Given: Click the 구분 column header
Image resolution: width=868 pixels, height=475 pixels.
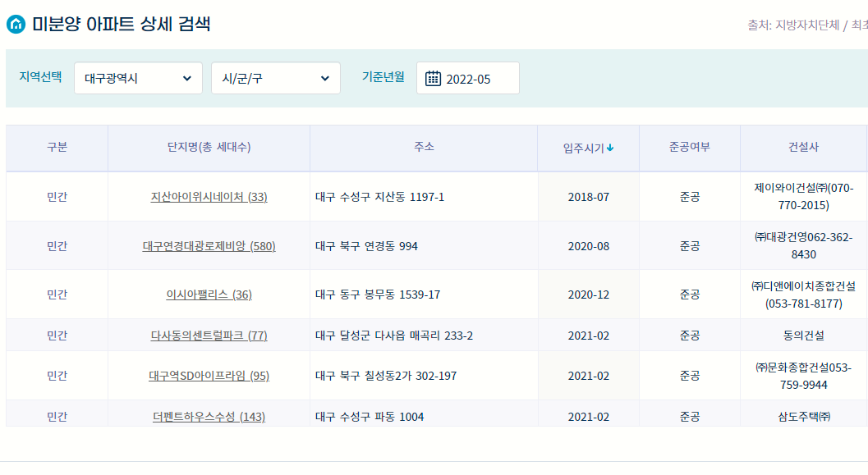Looking at the screenshot, I should click(57, 147).
